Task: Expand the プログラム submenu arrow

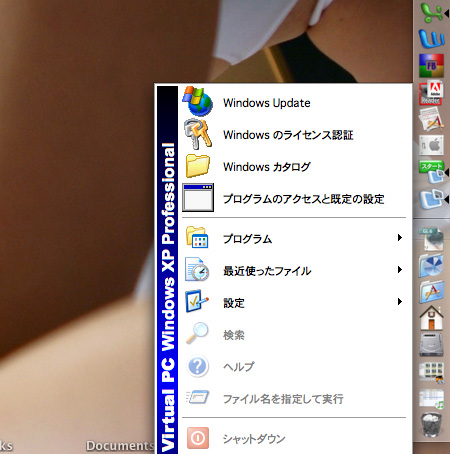Action: [400, 238]
